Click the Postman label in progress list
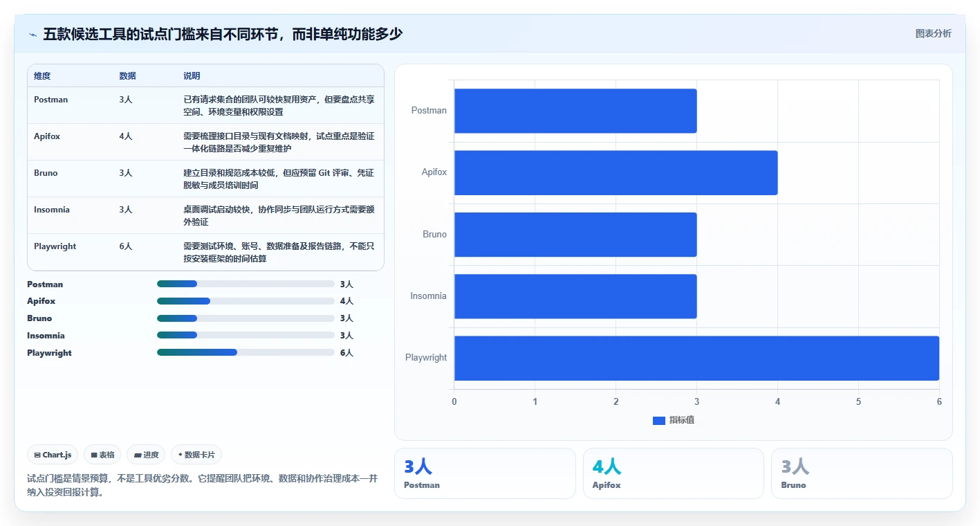 tap(45, 284)
